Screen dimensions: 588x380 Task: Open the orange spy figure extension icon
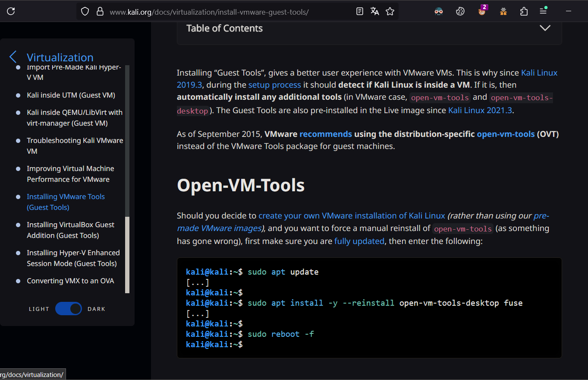click(x=503, y=12)
